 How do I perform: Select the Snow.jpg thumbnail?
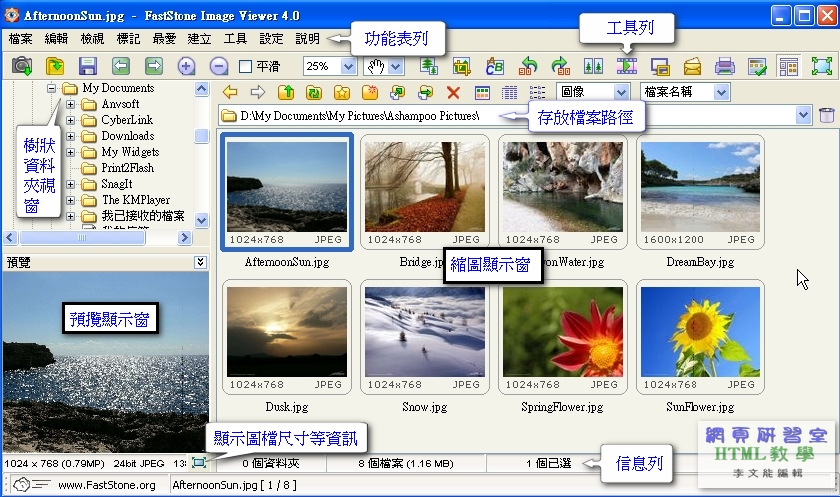[425, 337]
